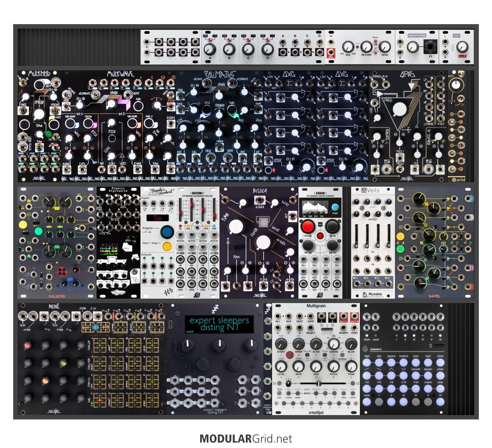Screen dimensions: 492x448
Task: Click maestro's ramp-up waveform button
Action: click(x=366, y=375)
